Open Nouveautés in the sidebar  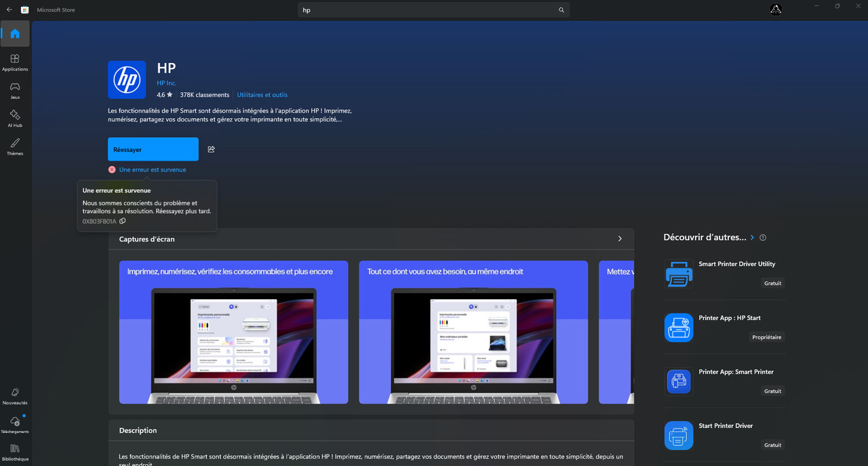coord(15,396)
